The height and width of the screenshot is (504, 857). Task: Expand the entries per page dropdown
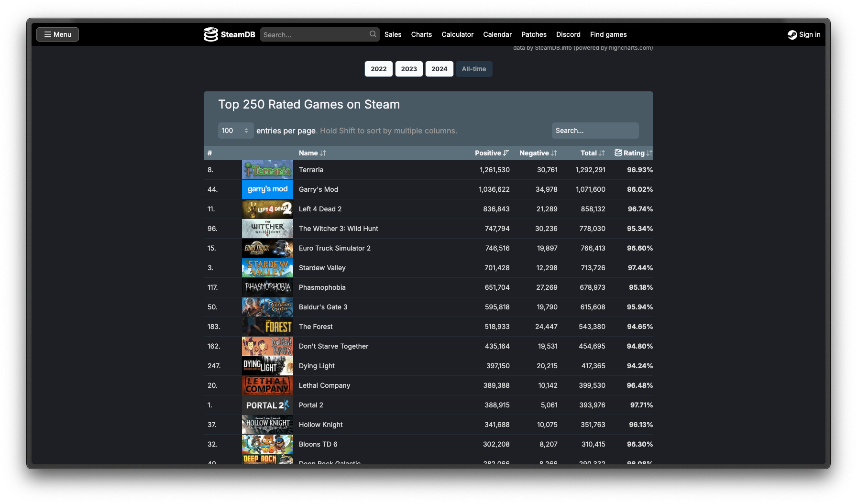click(236, 131)
